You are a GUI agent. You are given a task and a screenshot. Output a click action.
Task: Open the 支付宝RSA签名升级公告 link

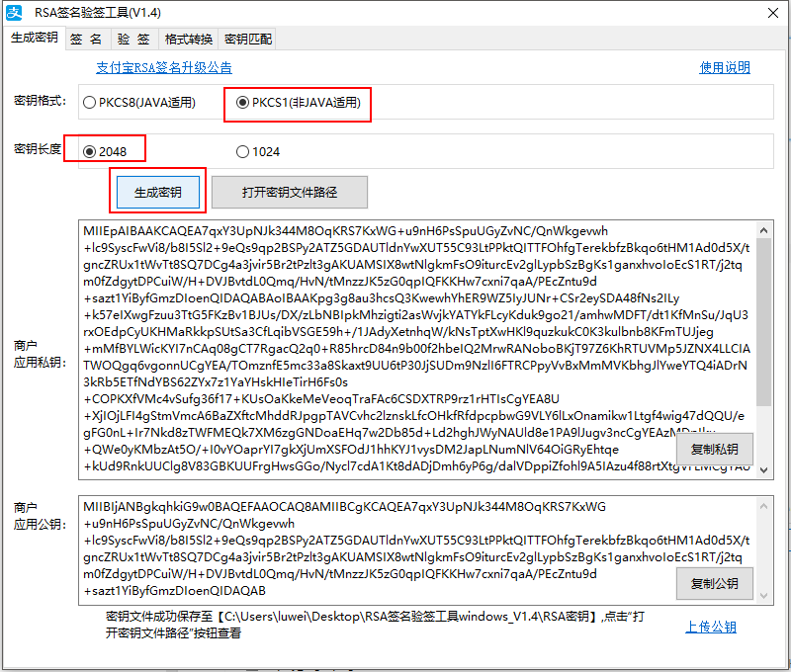tap(164, 67)
